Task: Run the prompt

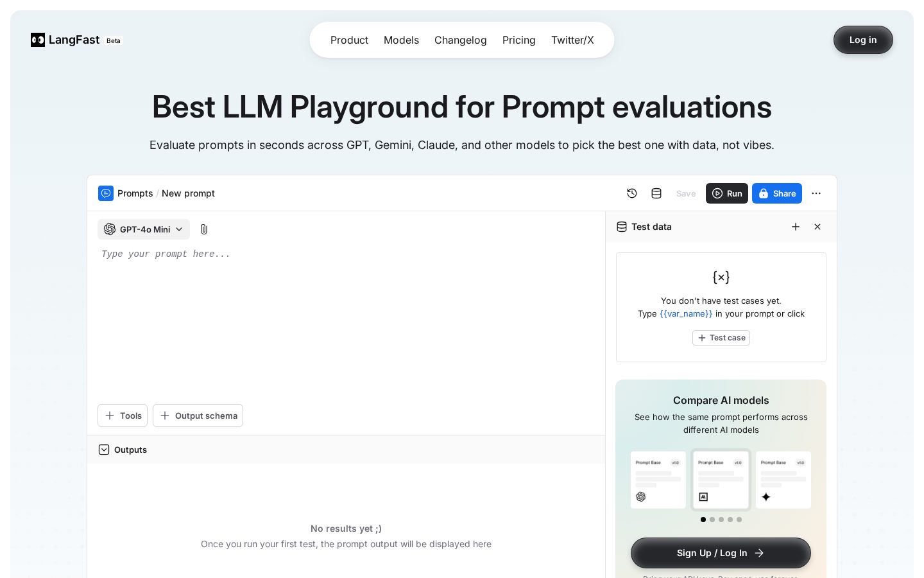Action: 727,193
